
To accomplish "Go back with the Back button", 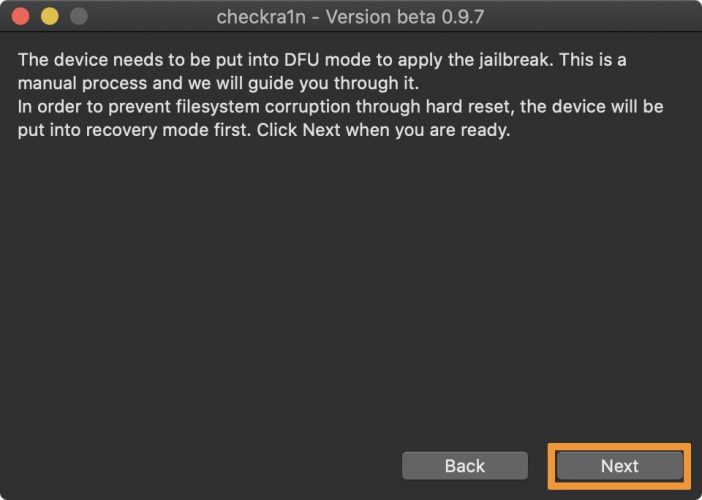I will coord(465,466).
